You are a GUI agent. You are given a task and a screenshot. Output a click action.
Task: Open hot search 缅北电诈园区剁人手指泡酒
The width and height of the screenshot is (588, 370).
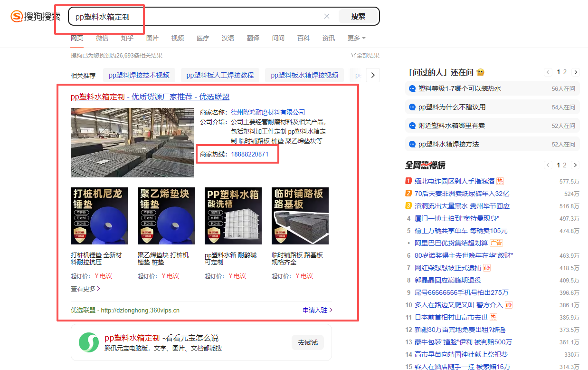pos(454,181)
